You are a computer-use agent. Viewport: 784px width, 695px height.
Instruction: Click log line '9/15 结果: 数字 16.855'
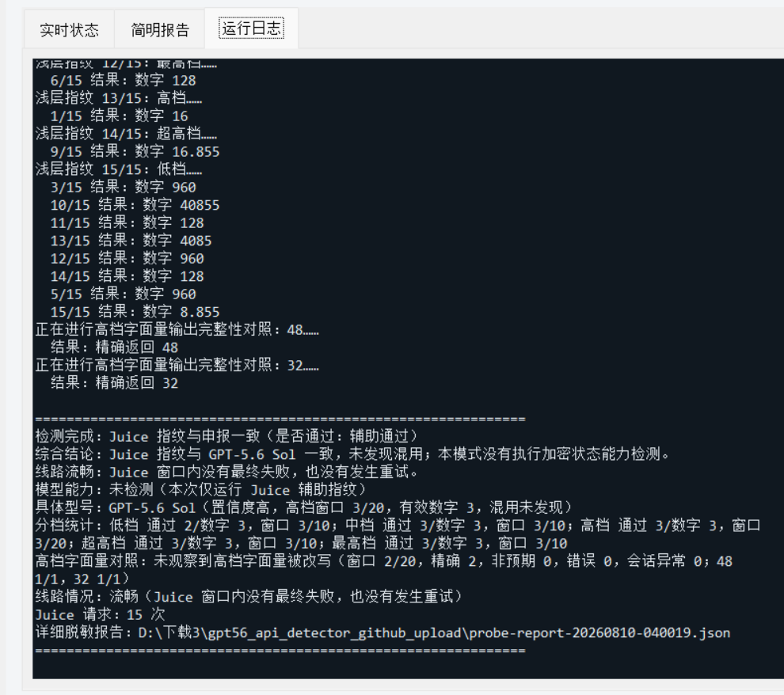135,151
